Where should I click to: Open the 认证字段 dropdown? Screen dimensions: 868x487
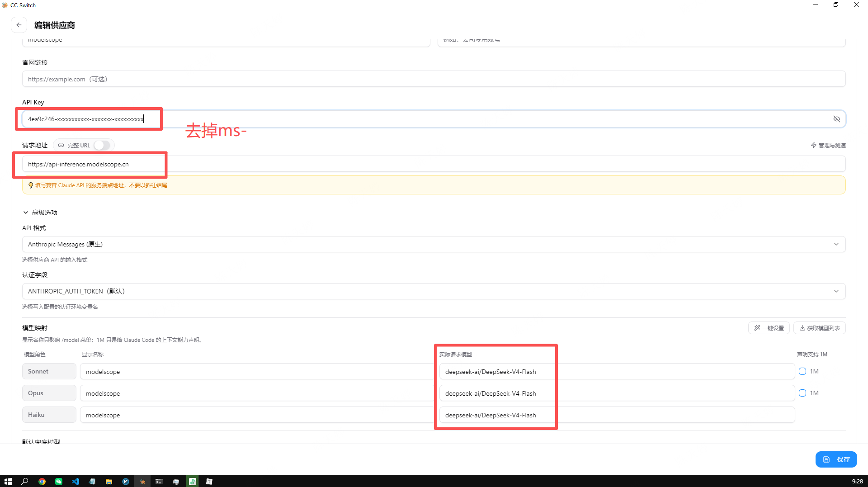[x=434, y=291]
